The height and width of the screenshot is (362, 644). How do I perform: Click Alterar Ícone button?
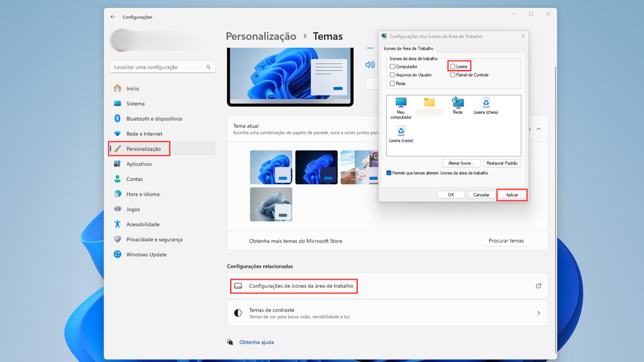tap(461, 163)
